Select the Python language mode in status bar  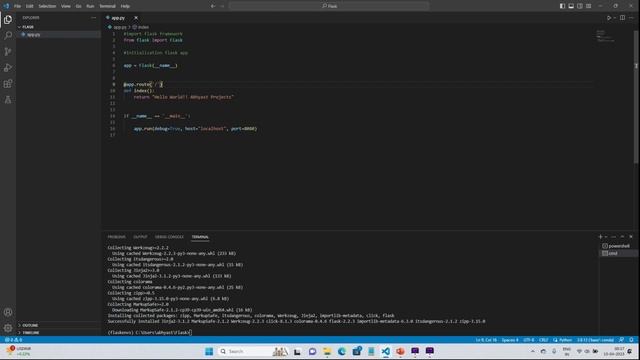click(565, 340)
